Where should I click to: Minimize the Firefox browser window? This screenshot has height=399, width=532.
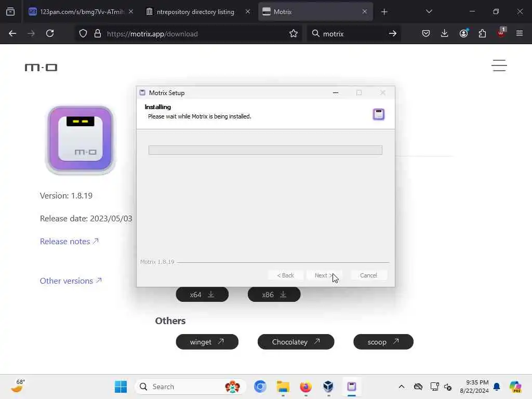(472, 12)
